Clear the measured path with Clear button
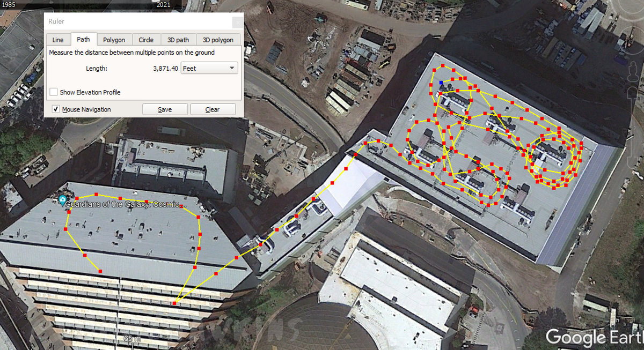Viewport: 644px width, 350px height. [213, 109]
